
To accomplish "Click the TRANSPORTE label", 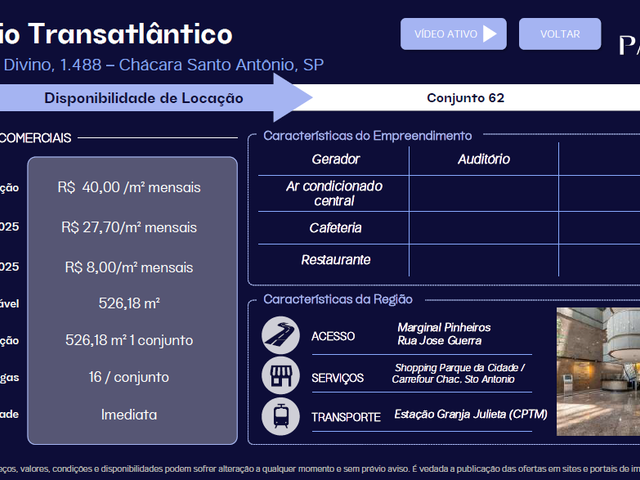I will pos(346,417).
